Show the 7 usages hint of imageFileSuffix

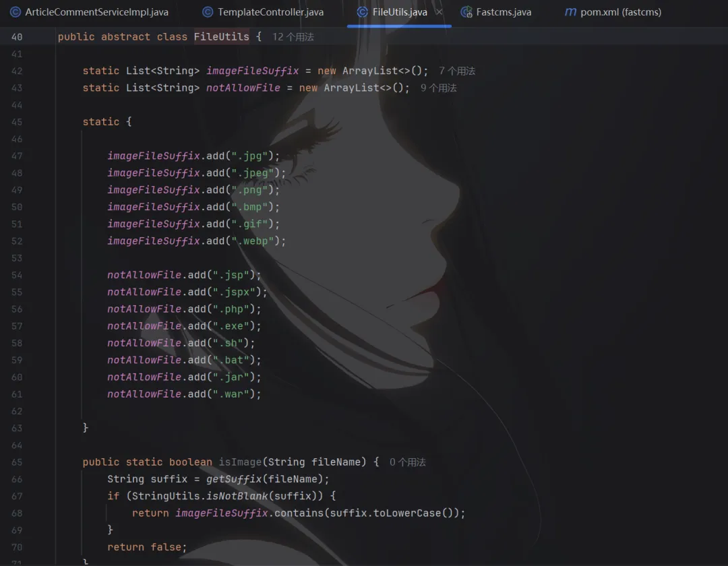pyautogui.click(x=457, y=71)
